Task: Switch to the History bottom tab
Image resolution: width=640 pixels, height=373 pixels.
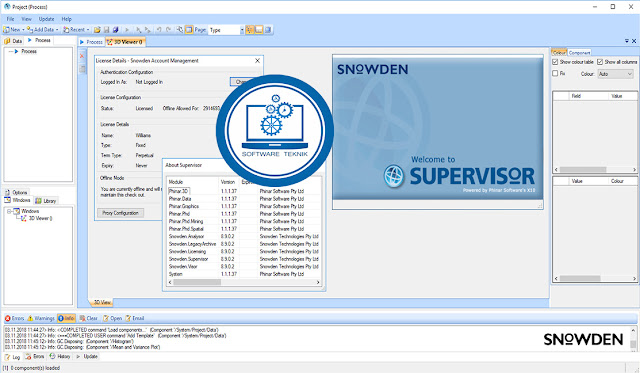Action: tap(60, 357)
